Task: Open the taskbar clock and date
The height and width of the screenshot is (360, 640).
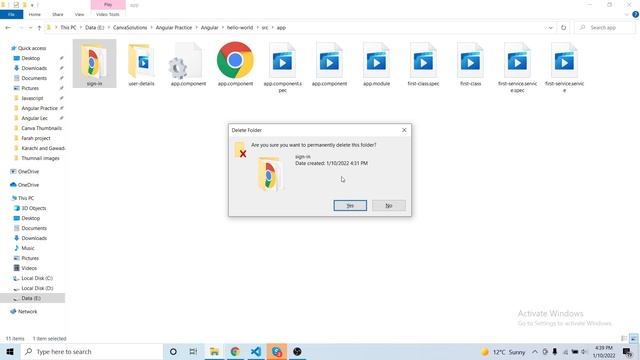Action: pos(604,352)
